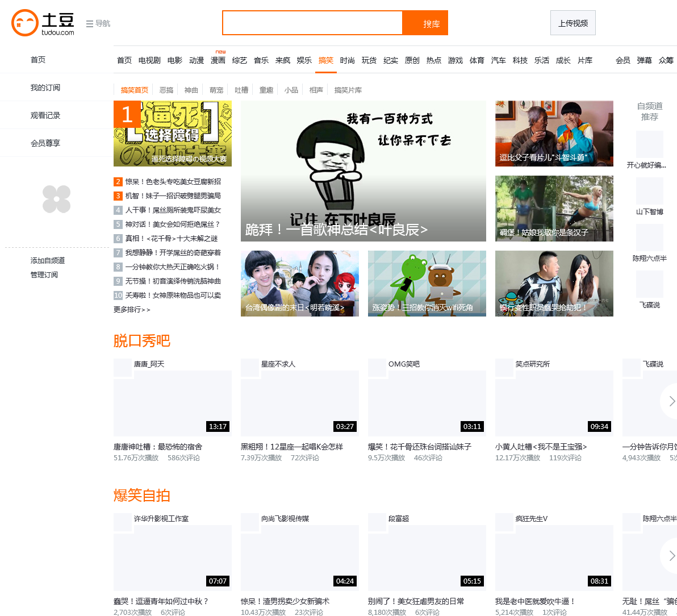The image size is (677, 616).
Task: Open 银行女性职员蠢哭抢劫犯 thumbnail
Action: (x=554, y=284)
